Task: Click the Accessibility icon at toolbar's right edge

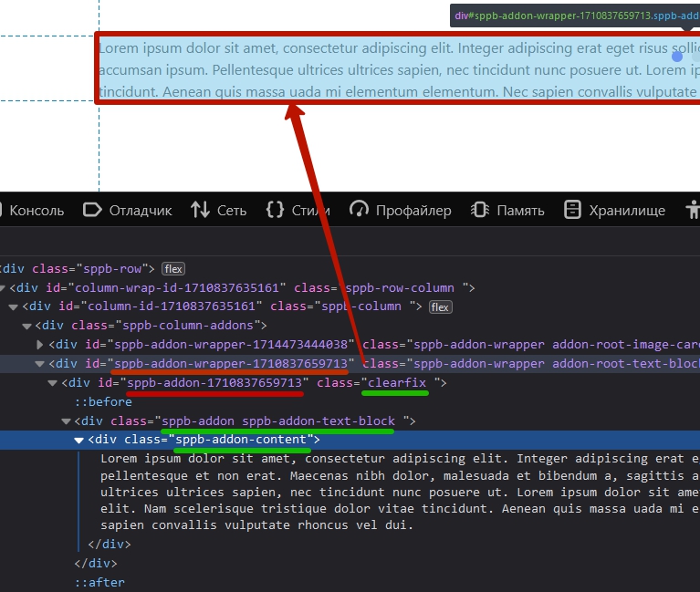Action: coord(694,210)
